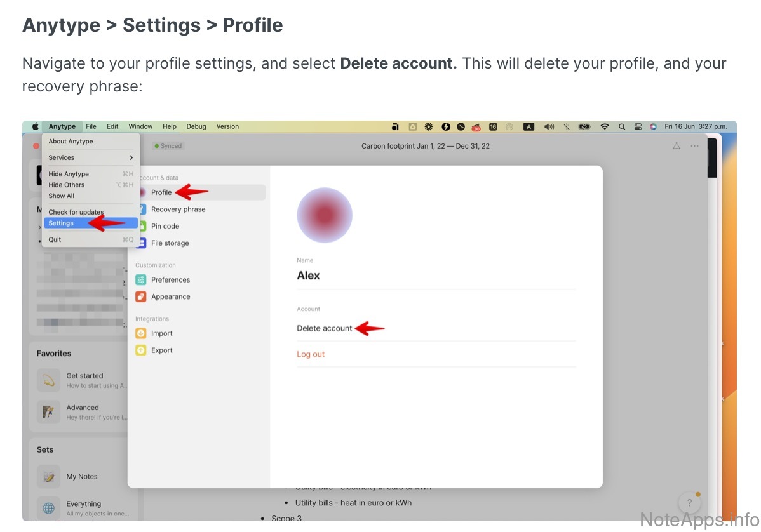Open the Anytype menu in menu bar

(62, 126)
